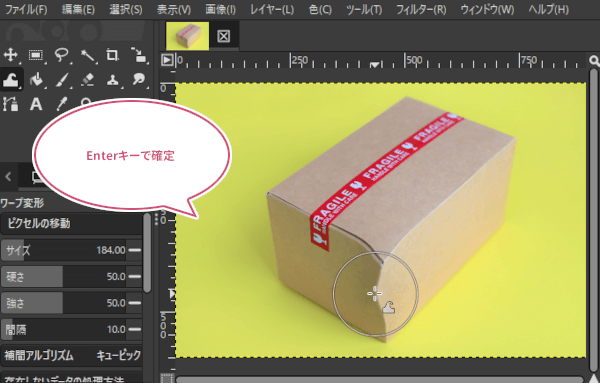Open the 編集(E) menu

pyautogui.click(x=78, y=9)
